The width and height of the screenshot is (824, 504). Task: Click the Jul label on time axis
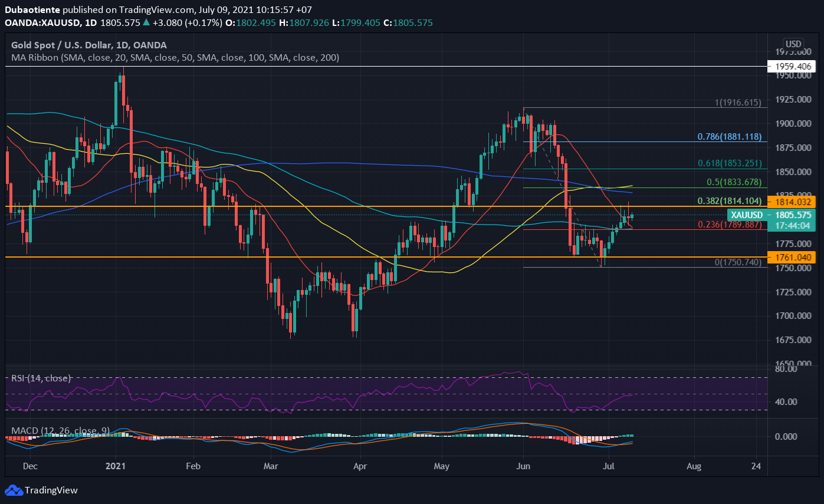[x=608, y=466]
